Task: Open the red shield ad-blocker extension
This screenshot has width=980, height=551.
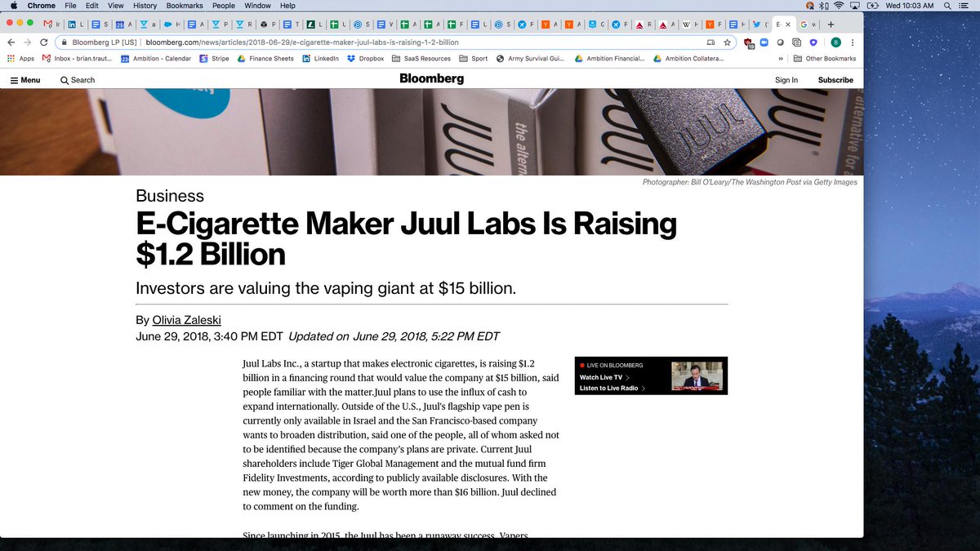Action: point(747,42)
